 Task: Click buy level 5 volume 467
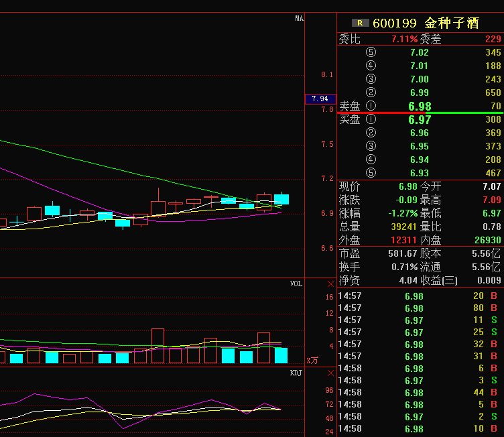coord(493,173)
